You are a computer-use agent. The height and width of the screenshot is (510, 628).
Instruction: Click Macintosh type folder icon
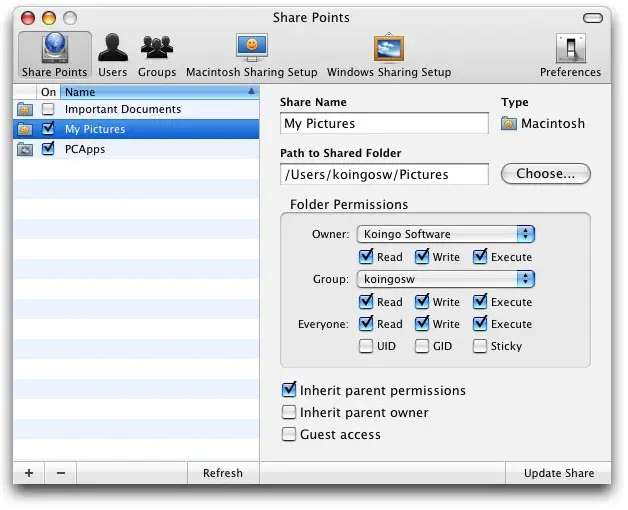[x=509, y=123]
